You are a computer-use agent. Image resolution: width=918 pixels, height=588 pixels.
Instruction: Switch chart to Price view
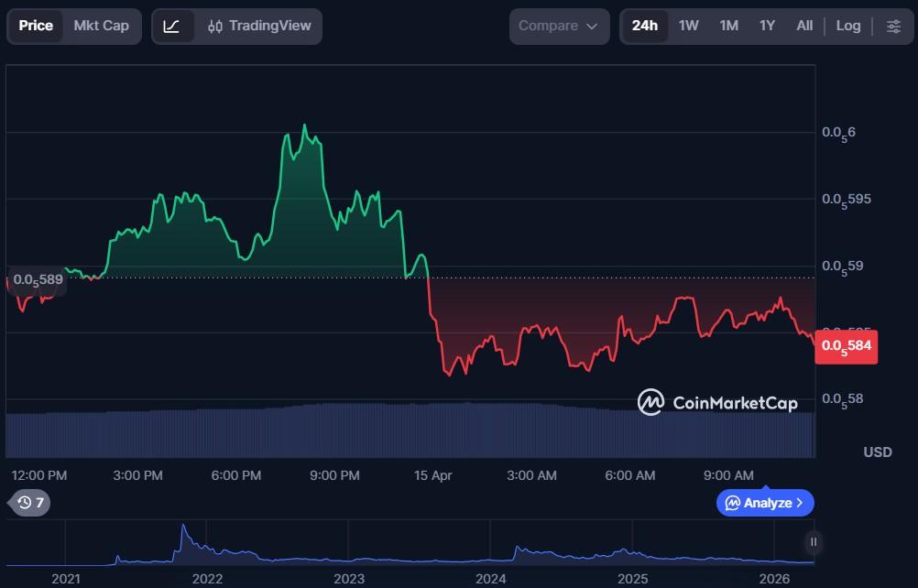pos(36,26)
